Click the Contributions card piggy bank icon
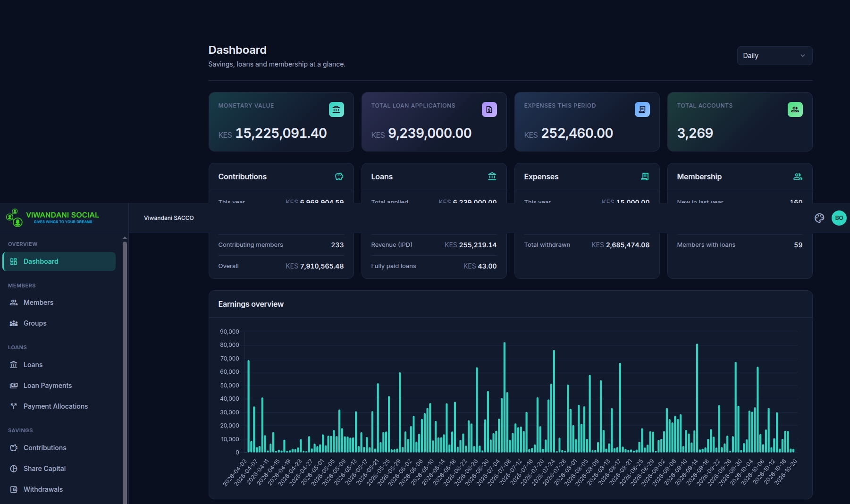 [x=339, y=176]
